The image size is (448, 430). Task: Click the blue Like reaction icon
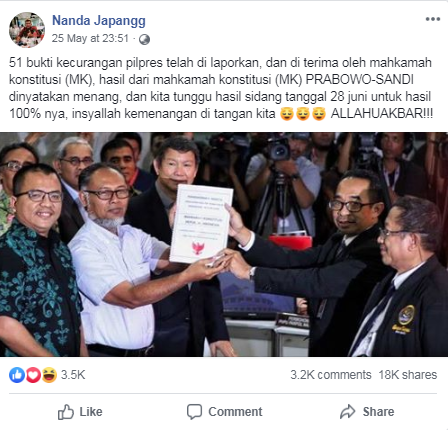[17, 375]
